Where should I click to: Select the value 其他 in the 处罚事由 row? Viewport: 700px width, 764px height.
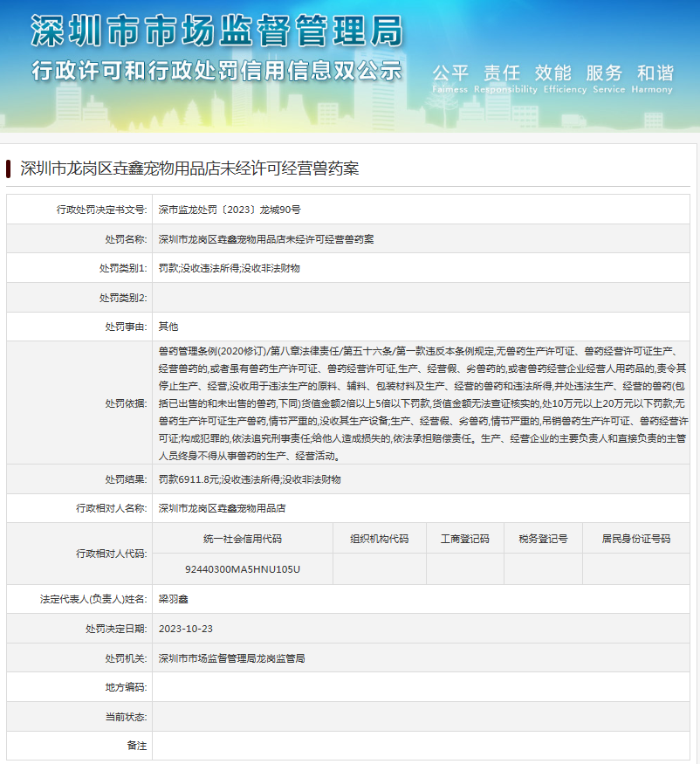coord(168,327)
